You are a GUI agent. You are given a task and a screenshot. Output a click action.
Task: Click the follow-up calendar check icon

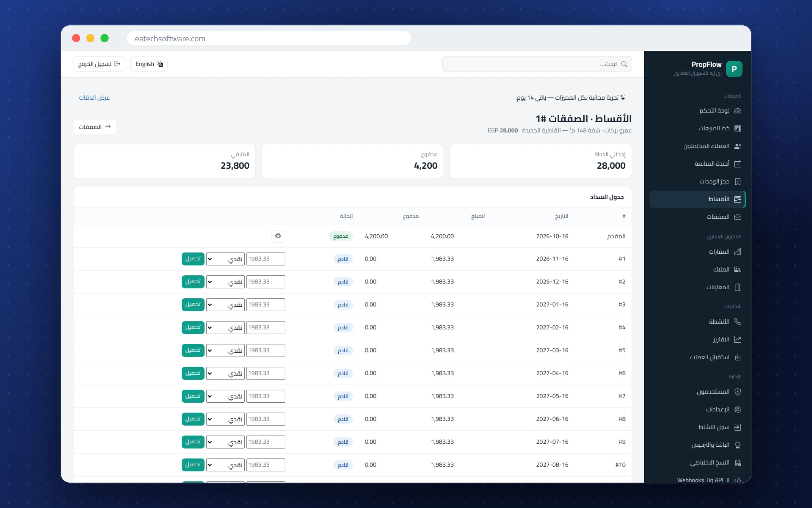(738, 164)
